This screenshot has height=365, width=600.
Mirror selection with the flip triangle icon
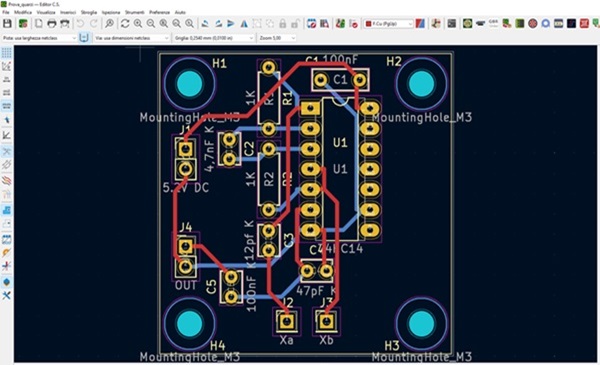244,24
